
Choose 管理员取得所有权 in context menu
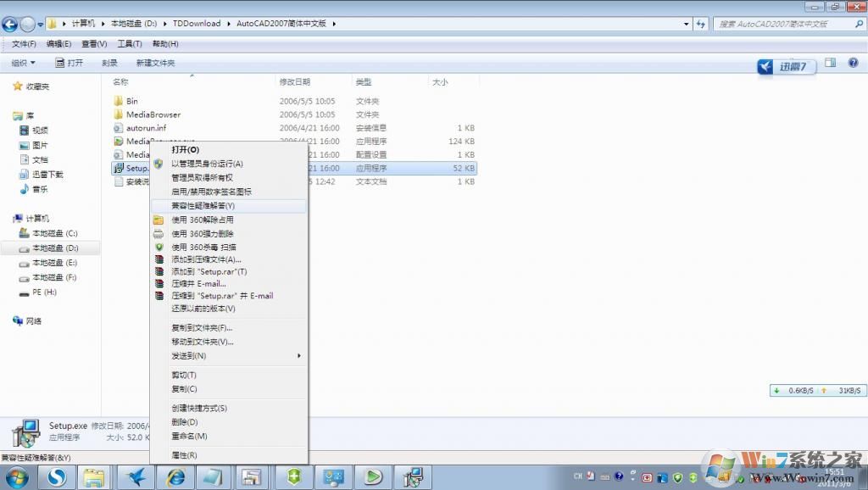click(228, 178)
